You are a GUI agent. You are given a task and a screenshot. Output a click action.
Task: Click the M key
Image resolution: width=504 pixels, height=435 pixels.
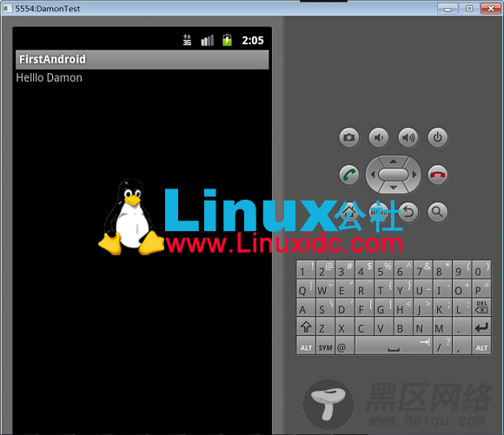tap(442, 326)
